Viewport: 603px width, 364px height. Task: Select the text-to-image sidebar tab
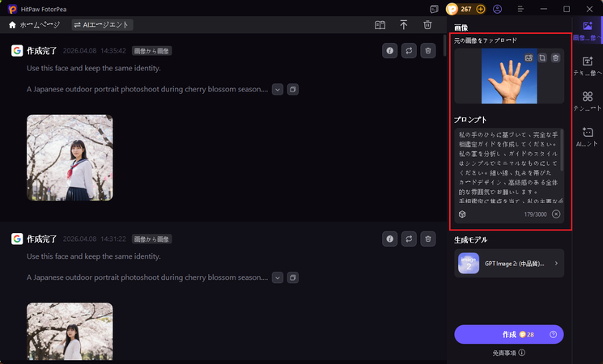tap(588, 66)
